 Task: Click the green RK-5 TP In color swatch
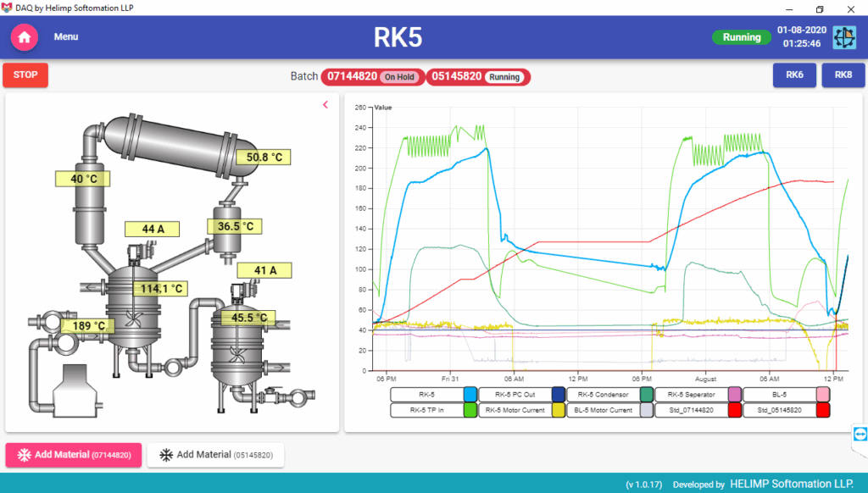tap(470, 410)
